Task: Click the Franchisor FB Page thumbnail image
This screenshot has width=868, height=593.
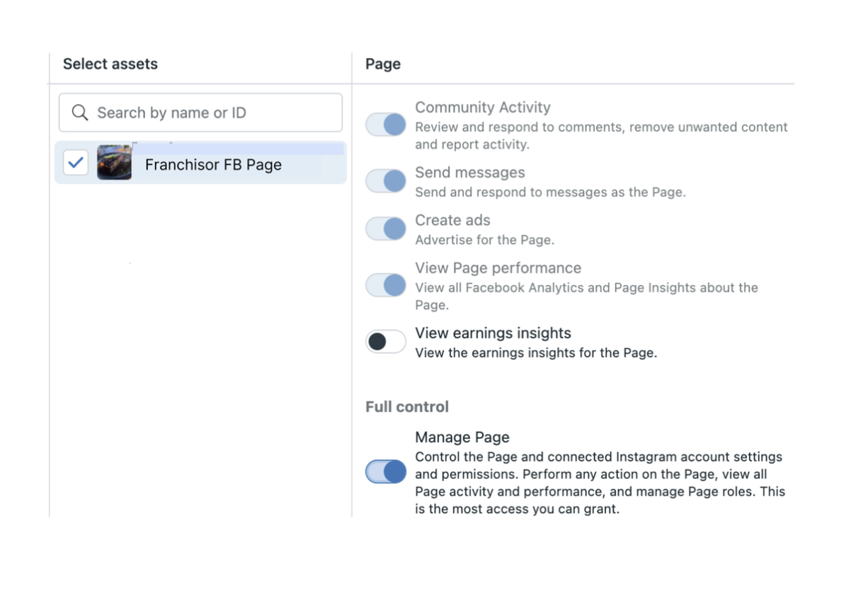Action: pyautogui.click(x=114, y=163)
